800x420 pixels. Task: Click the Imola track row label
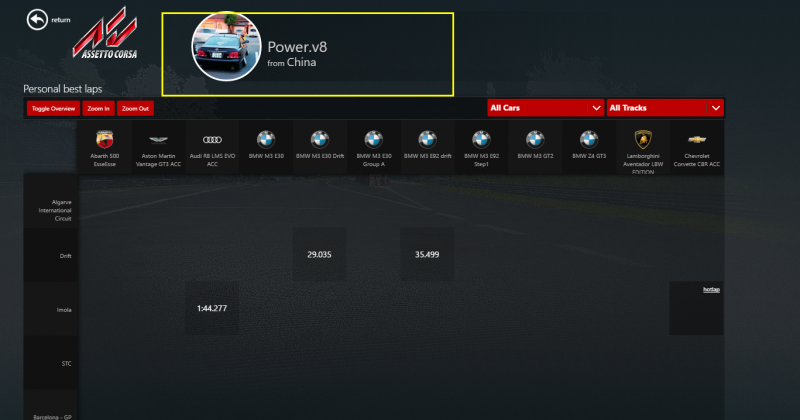(x=64, y=310)
